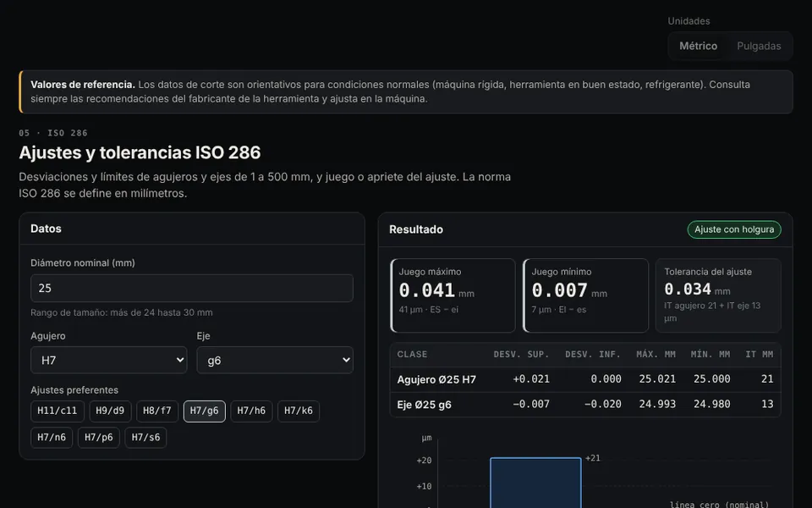This screenshot has height=508, width=812.
Task: Click the Juego máximo 0.041 card
Action: point(453,295)
